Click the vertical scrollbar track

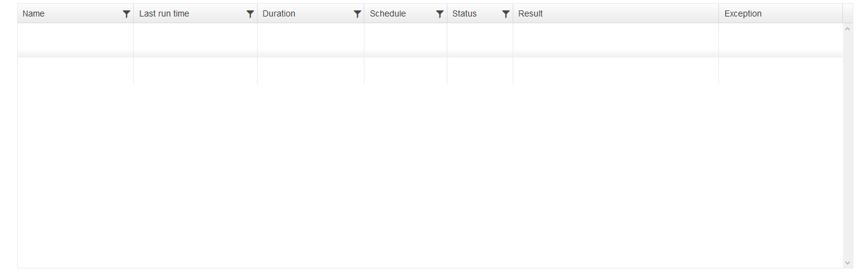pyautogui.click(x=847, y=147)
